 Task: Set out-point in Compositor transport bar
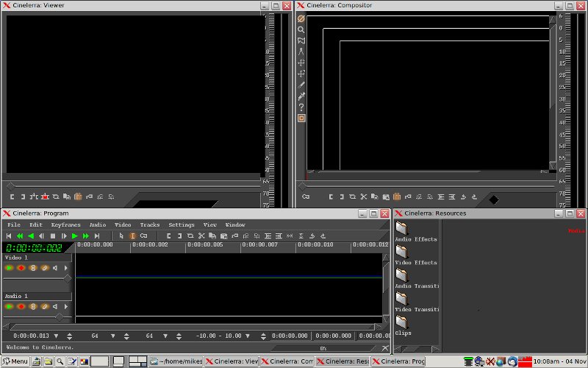[x=341, y=197]
